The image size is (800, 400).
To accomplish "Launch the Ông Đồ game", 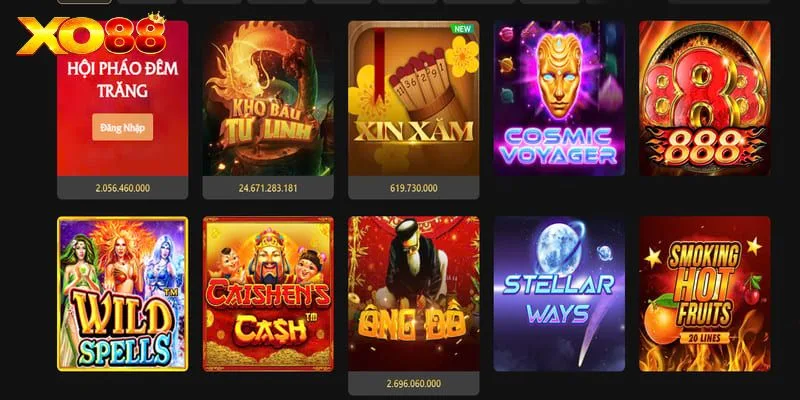I will tap(414, 294).
